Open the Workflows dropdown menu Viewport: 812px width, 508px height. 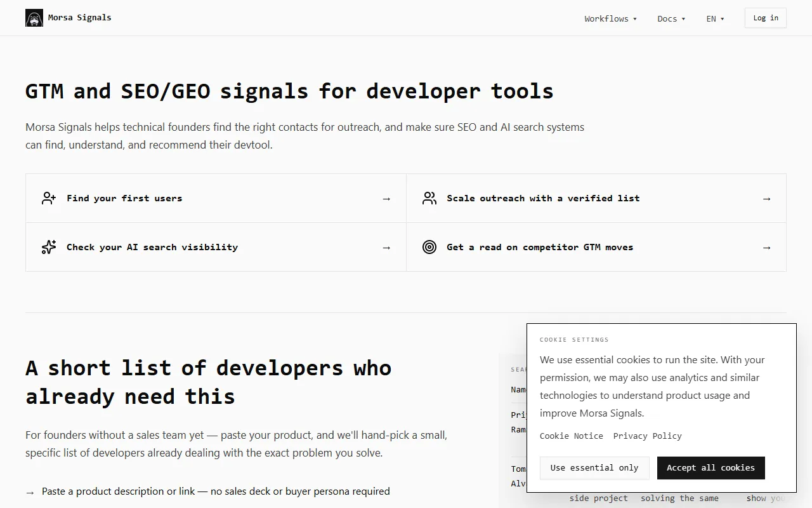610,18
